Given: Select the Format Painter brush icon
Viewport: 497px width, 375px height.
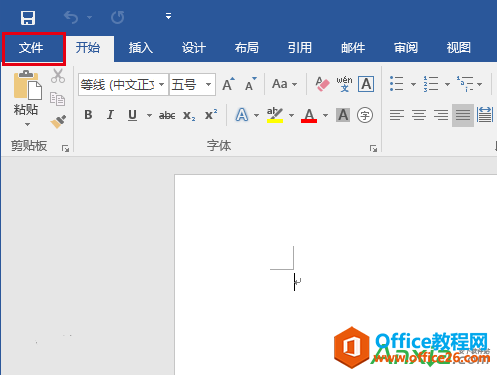Looking at the screenshot, I should (x=58, y=122).
